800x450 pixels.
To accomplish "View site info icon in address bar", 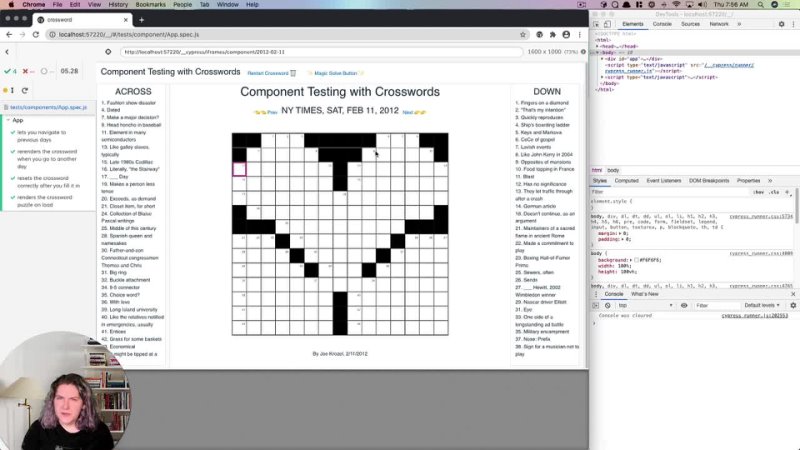I will [x=52, y=35].
